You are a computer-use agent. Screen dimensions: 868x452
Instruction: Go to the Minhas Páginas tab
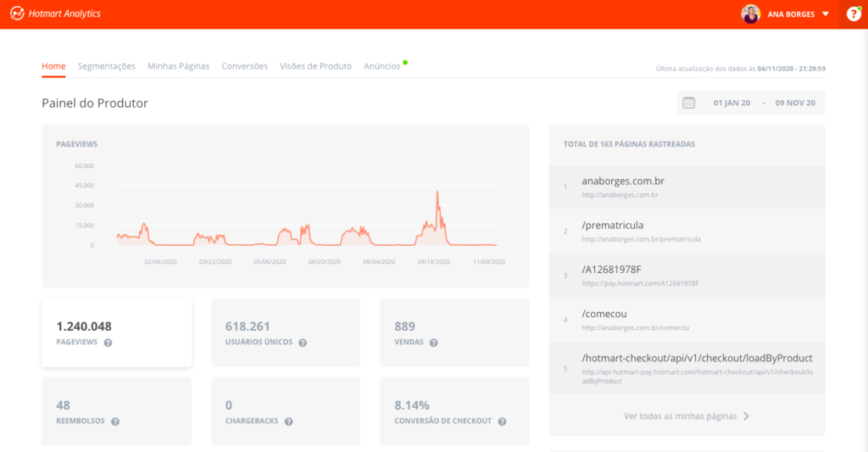pos(178,66)
